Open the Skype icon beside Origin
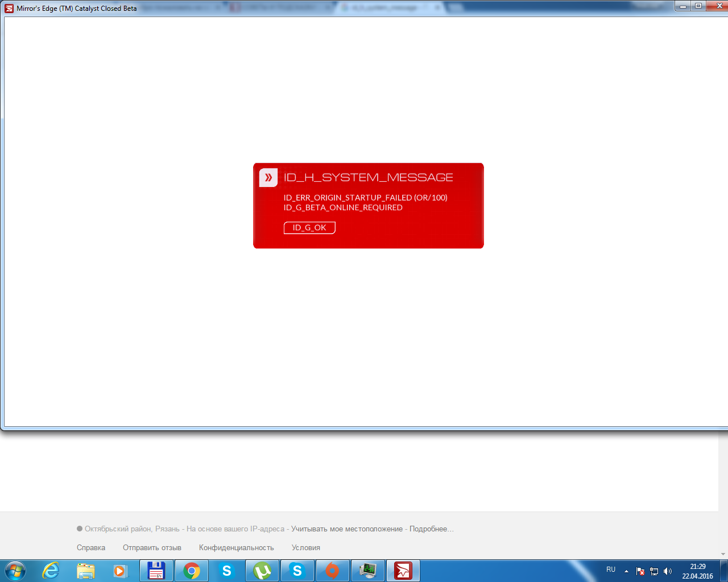This screenshot has height=582, width=728. click(x=297, y=570)
